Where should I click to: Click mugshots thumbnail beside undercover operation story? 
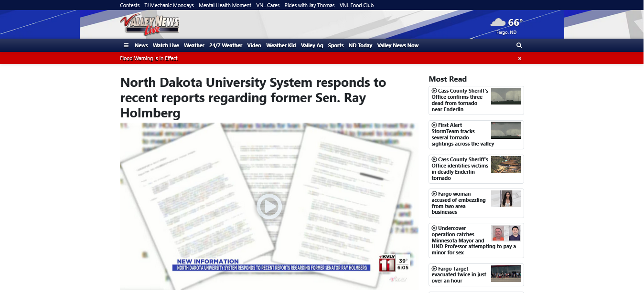coord(506,233)
